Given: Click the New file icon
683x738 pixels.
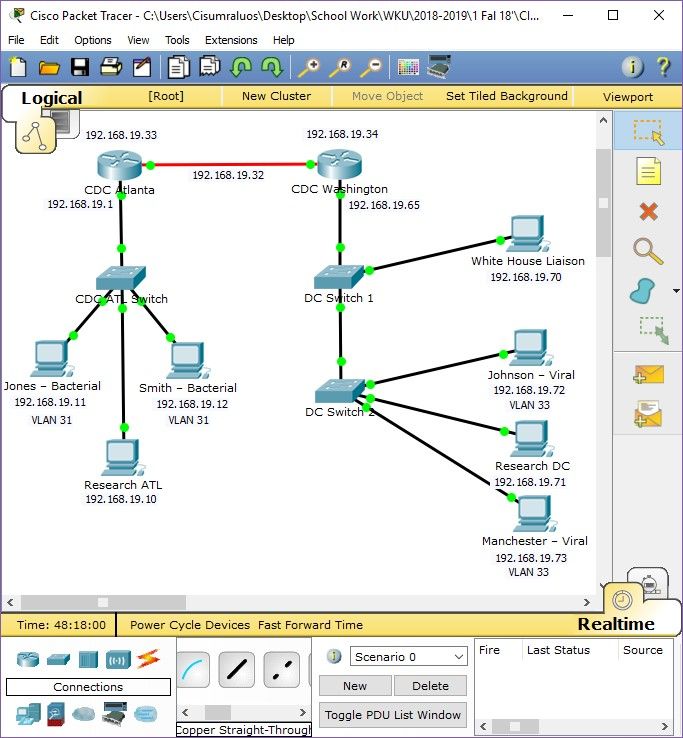Looking at the screenshot, I should (x=18, y=67).
